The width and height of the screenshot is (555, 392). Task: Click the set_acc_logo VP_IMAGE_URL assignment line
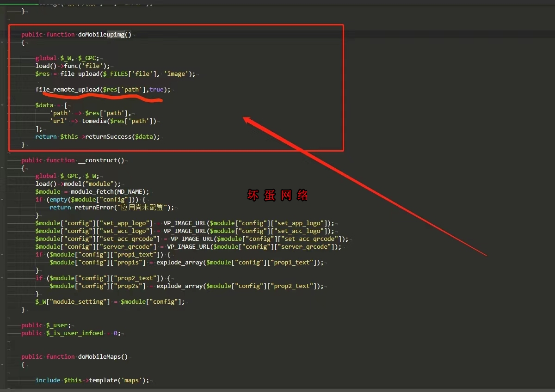coord(185,231)
